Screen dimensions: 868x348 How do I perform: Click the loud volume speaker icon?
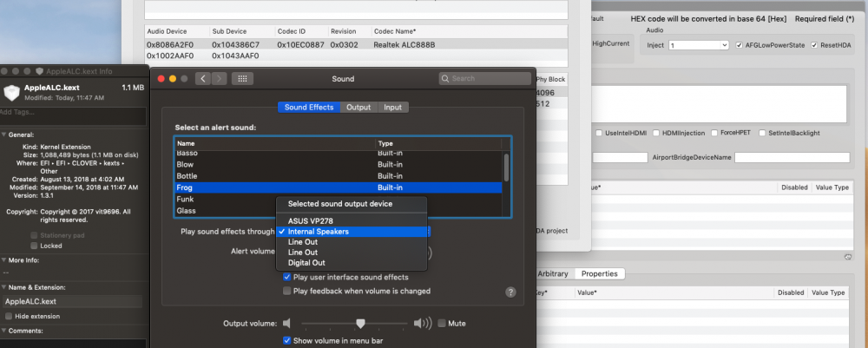click(x=423, y=323)
